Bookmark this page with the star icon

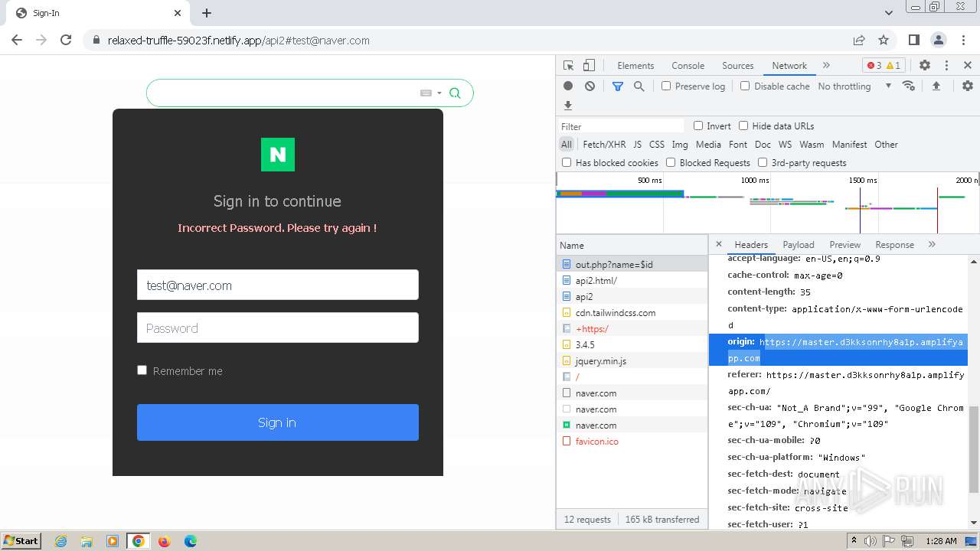tap(884, 40)
